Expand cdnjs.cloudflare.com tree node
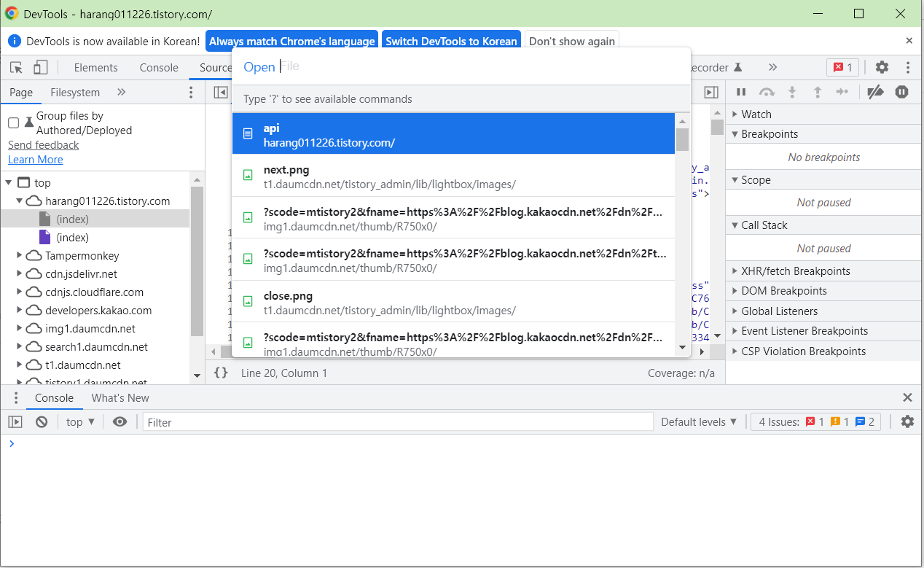The image size is (924, 568). click(20, 292)
